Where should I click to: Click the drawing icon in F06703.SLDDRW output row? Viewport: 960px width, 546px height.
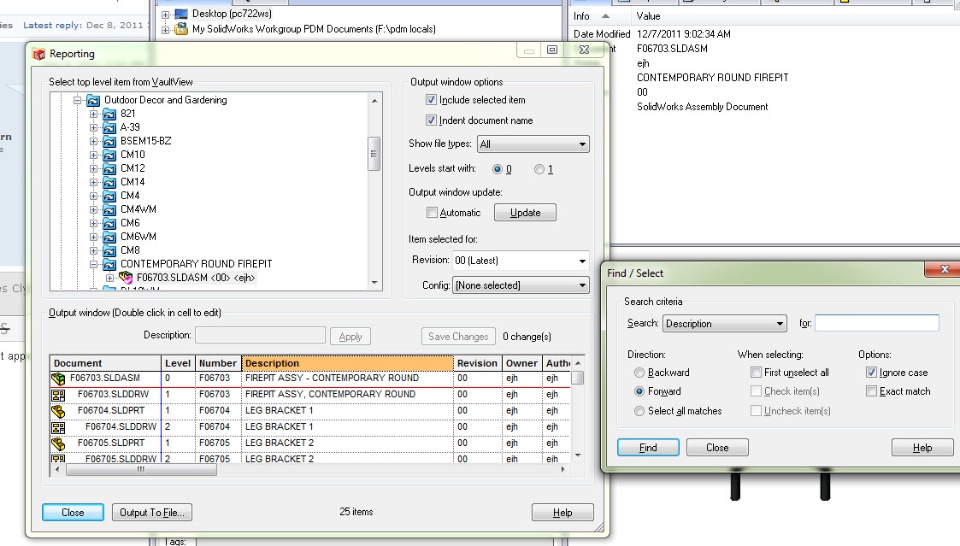(x=58, y=395)
